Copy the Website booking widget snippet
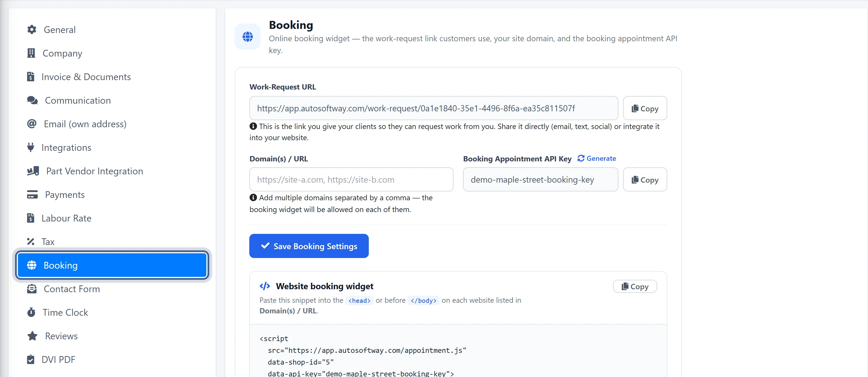Screen dimensions: 868x377 (635, 286)
